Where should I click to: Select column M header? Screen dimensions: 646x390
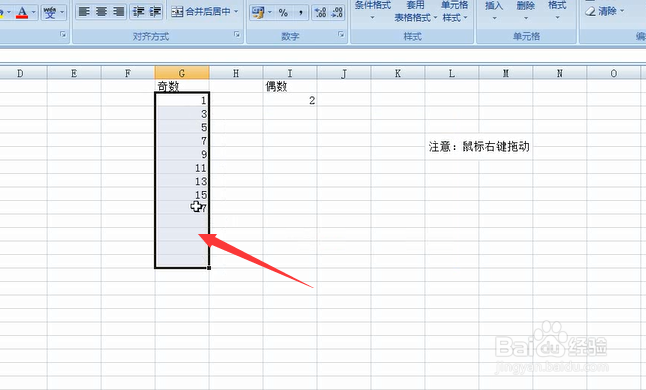click(x=506, y=73)
